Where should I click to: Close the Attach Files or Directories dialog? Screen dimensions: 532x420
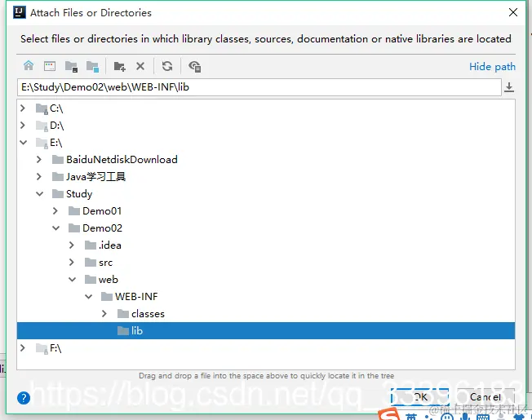point(513,12)
